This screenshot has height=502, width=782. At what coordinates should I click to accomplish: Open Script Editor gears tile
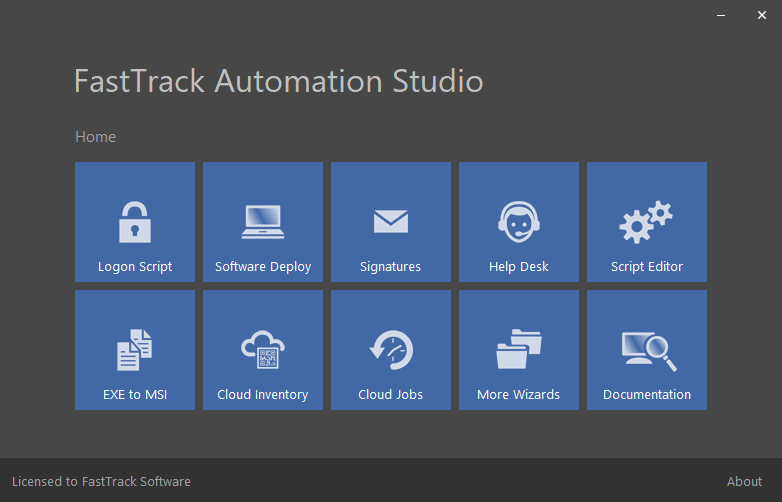647,222
